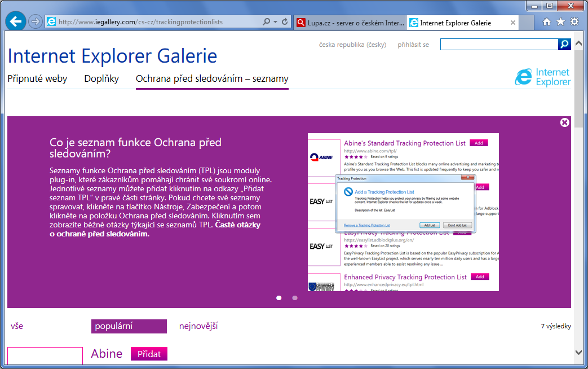
Task: Select the first carousel dot
Action: 278,298
